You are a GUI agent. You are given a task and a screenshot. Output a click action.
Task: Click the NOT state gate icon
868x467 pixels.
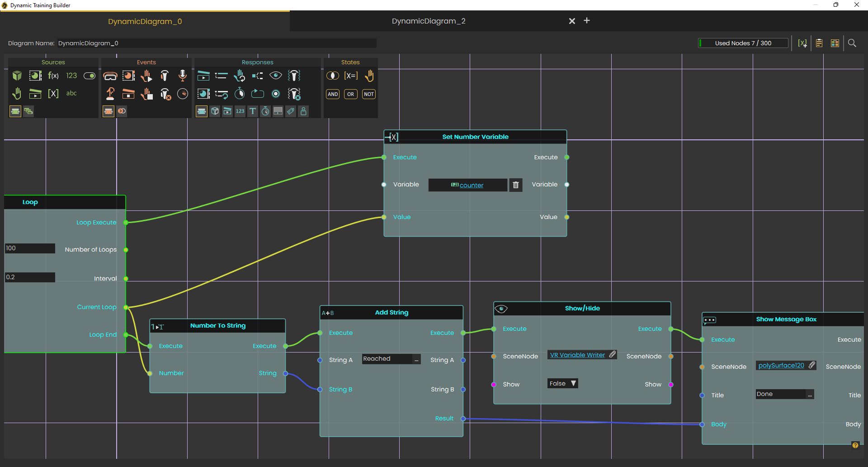point(369,94)
